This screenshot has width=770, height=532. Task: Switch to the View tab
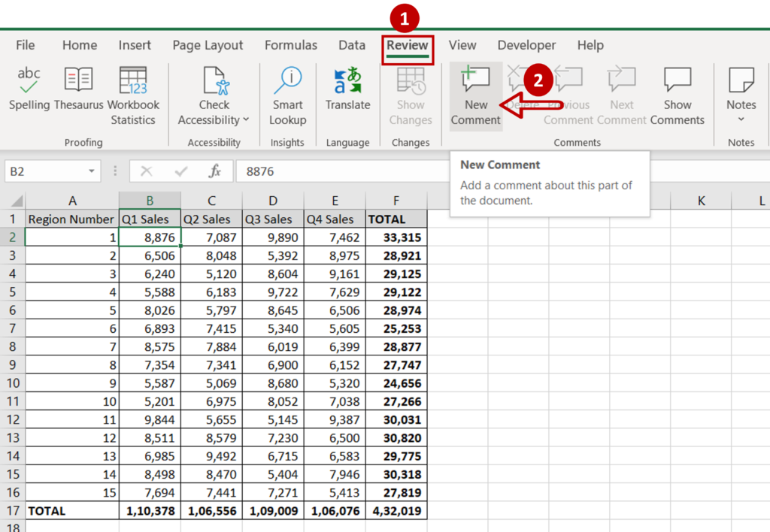tap(462, 45)
